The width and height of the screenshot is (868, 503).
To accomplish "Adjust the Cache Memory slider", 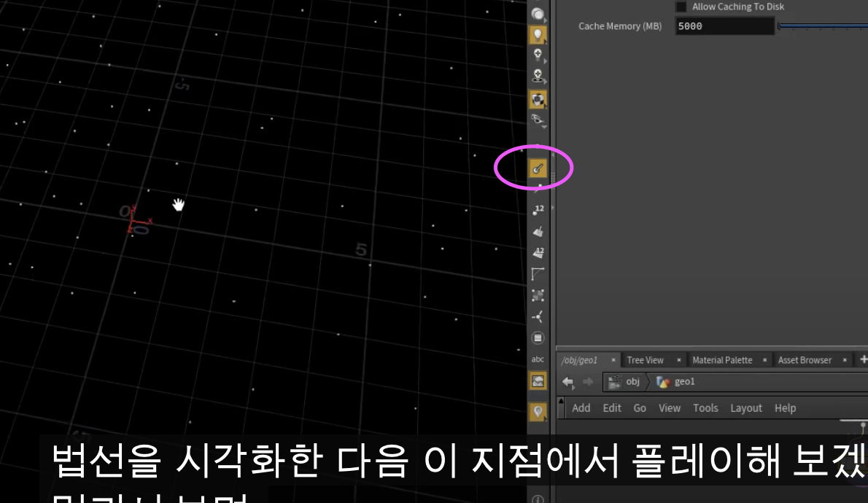I will [x=823, y=26].
